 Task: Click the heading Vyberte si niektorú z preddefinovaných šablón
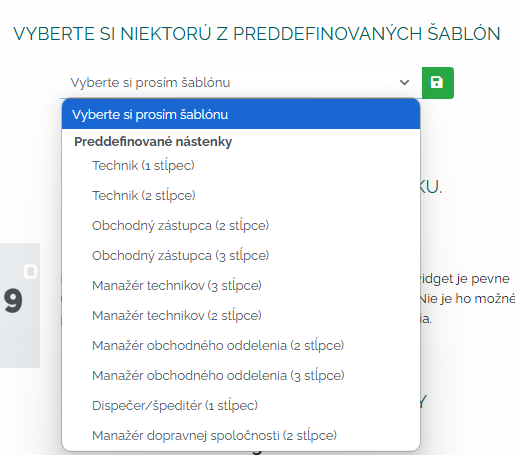257,34
